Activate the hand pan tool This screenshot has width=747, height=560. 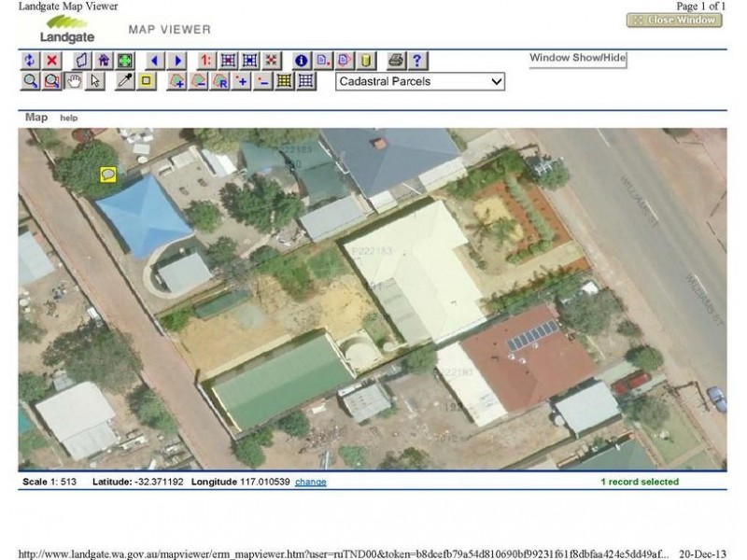[x=74, y=81]
